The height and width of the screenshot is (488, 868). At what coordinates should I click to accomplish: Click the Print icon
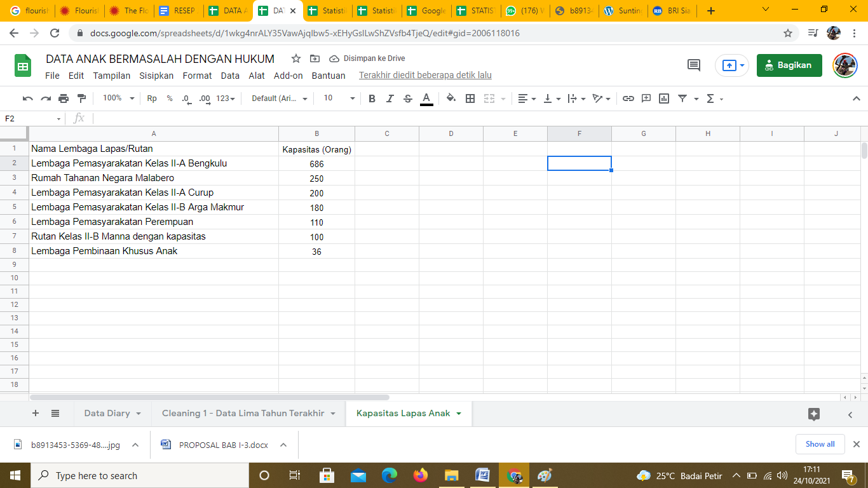click(64, 98)
